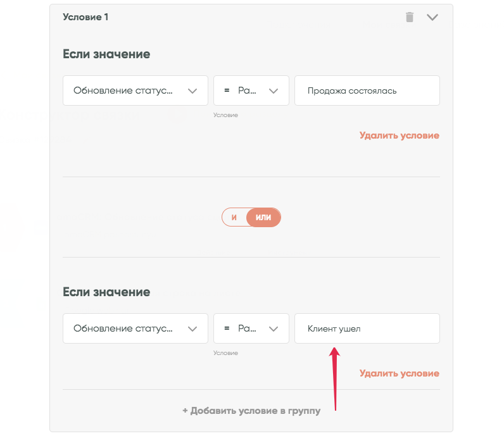
Task: Remove the condition with value 'Клиент ушел'
Action: click(x=399, y=373)
